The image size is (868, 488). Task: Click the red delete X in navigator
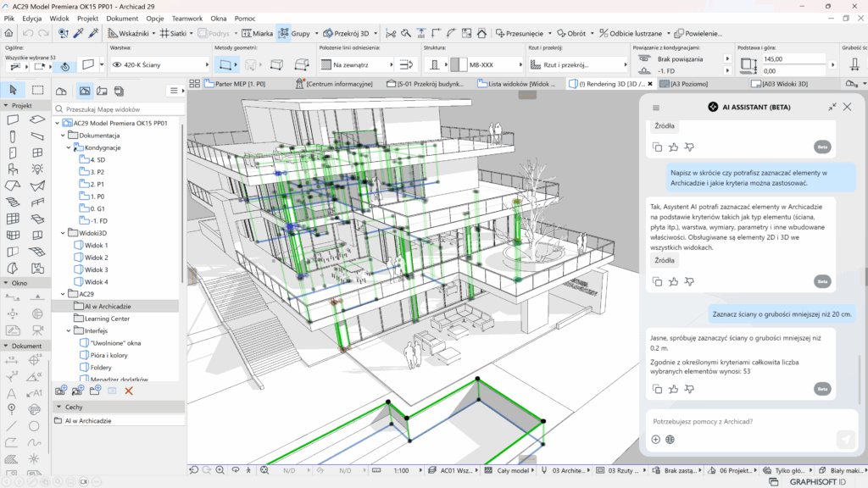[x=129, y=391]
